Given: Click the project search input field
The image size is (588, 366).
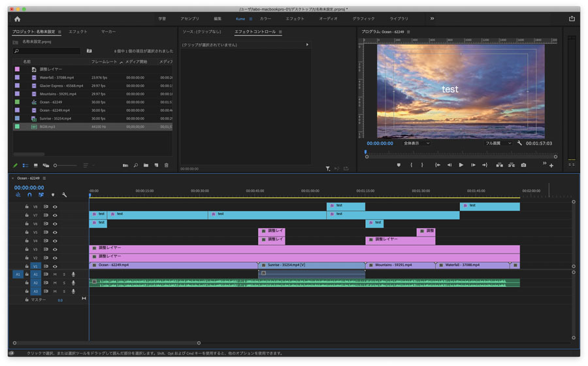Looking at the screenshot, I should 47,50.
